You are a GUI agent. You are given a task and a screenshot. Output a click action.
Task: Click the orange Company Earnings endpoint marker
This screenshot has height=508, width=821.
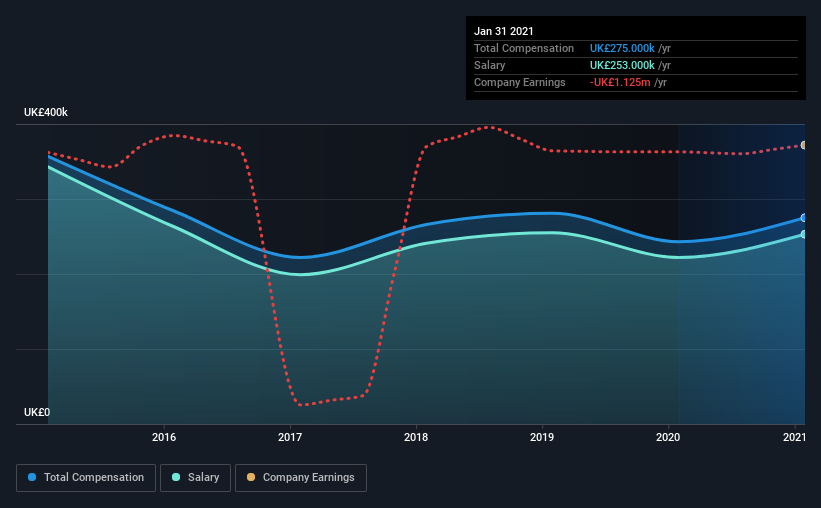pos(803,145)
